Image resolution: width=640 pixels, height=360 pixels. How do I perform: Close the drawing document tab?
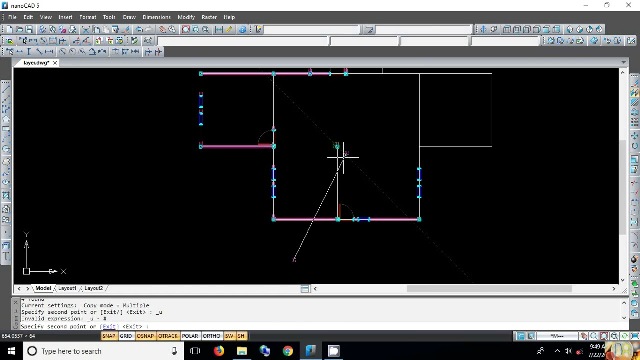[55, 63]
